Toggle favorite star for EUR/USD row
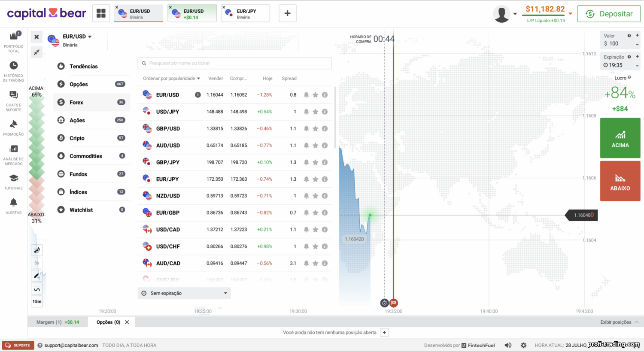The height and width of the screenshot is (352, 644). (x=316, y=95)
